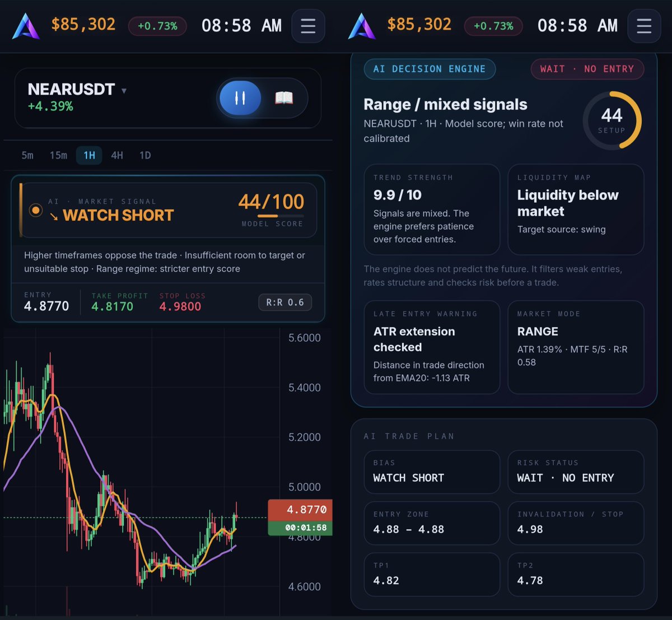Viewport: 672px width, 620px height.
Task: Pause live updates with the blue pause button
Action: 240,98
